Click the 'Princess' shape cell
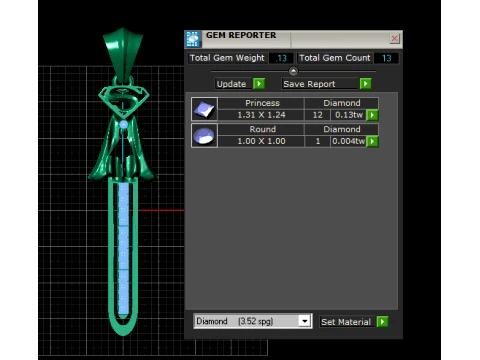 coord(261,103)
